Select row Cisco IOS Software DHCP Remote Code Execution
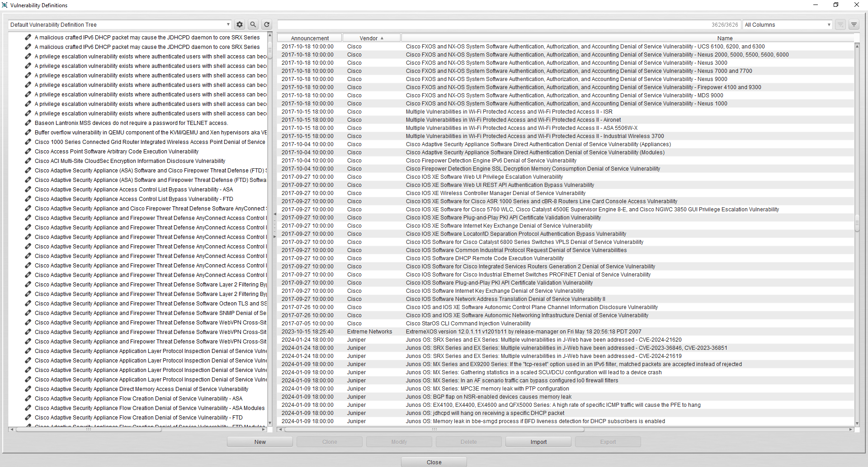868x467 pixels. [x=566, y=258]
